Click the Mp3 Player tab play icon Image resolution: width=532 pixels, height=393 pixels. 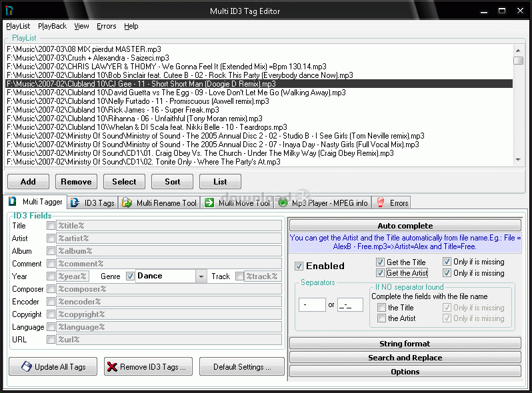pos(283,202)
